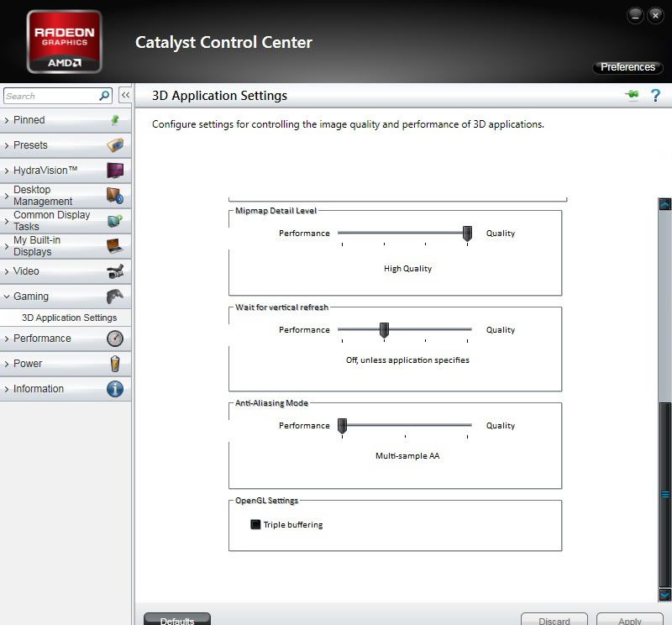Expand the Presets section chevron
672x625 pixels.
[7, 145]
